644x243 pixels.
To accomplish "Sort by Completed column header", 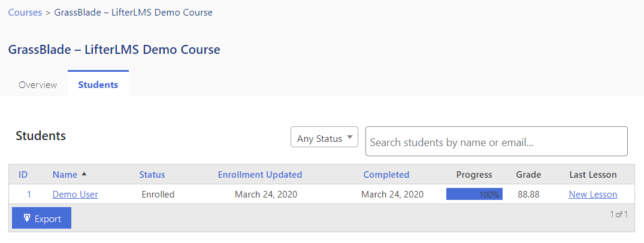I will [386, 174].
